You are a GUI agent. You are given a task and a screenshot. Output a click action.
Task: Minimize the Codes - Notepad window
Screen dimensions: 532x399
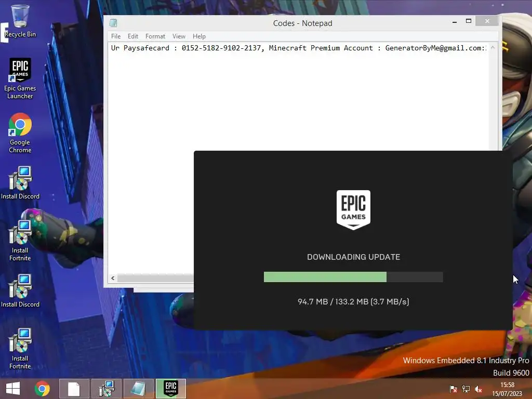pos(455,21)
